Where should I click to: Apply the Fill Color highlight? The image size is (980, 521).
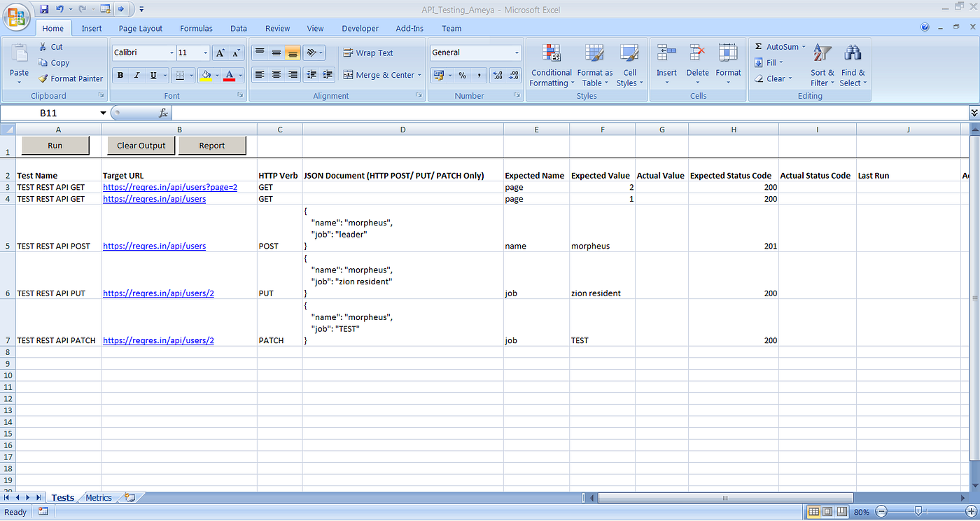207,75
